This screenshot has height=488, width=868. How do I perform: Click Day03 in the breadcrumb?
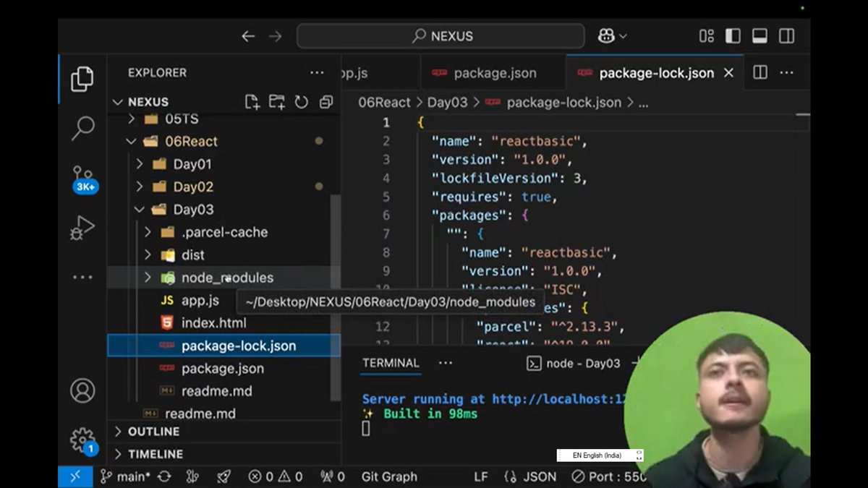coord(448,103)
